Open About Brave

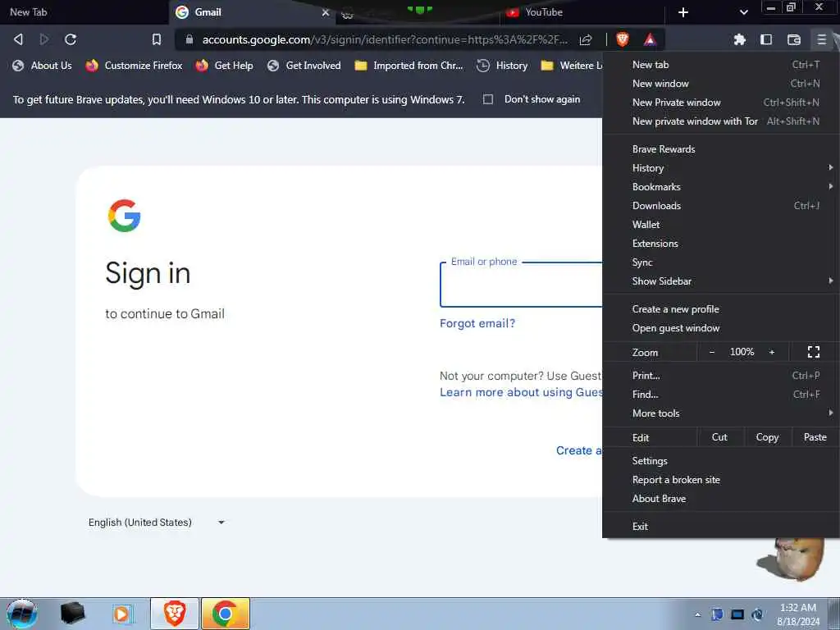coord(721,498)
